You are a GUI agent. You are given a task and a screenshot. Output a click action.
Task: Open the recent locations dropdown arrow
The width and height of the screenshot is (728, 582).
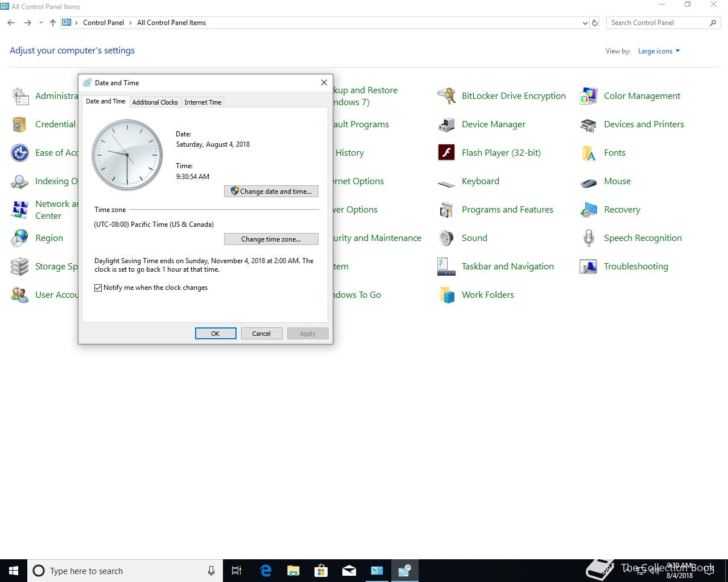[41, 23]
